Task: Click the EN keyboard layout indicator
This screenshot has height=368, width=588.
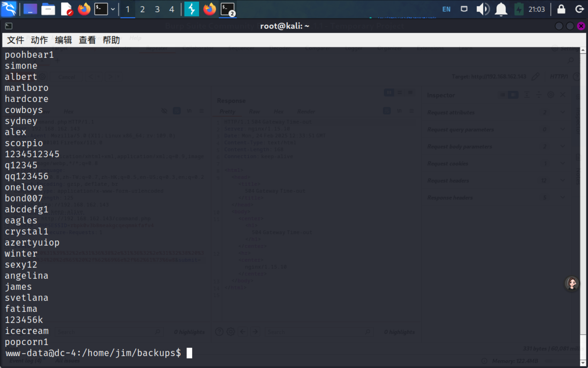Action: 446,9
